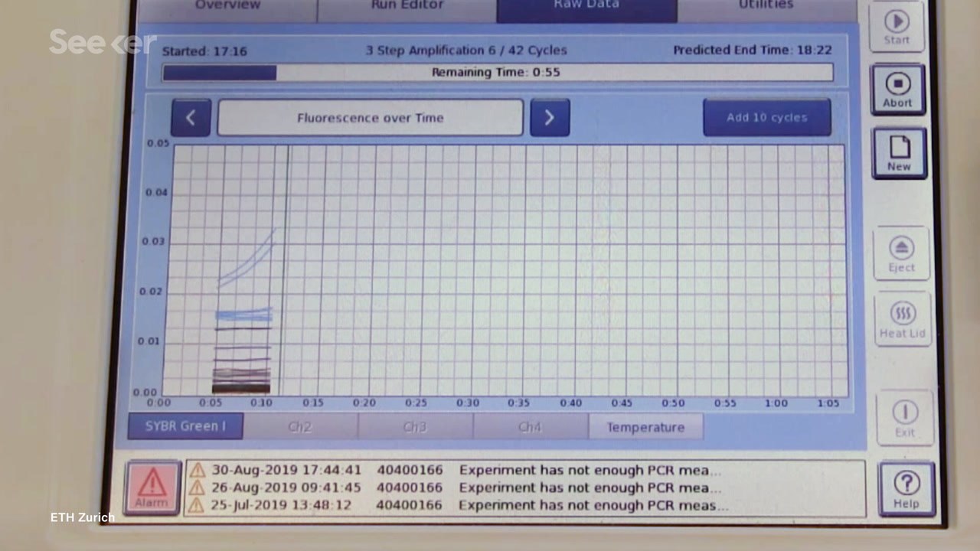Tap the remaining time progress bar
This screenshot has width=980, height=551.
(x=498, y=73)
